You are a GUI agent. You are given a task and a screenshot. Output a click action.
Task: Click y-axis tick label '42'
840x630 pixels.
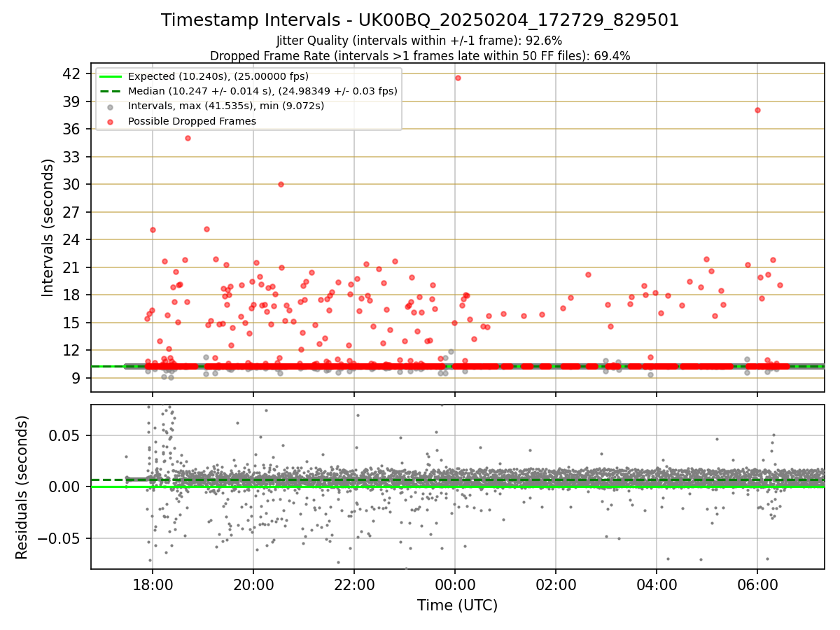[x=72, y=73]
